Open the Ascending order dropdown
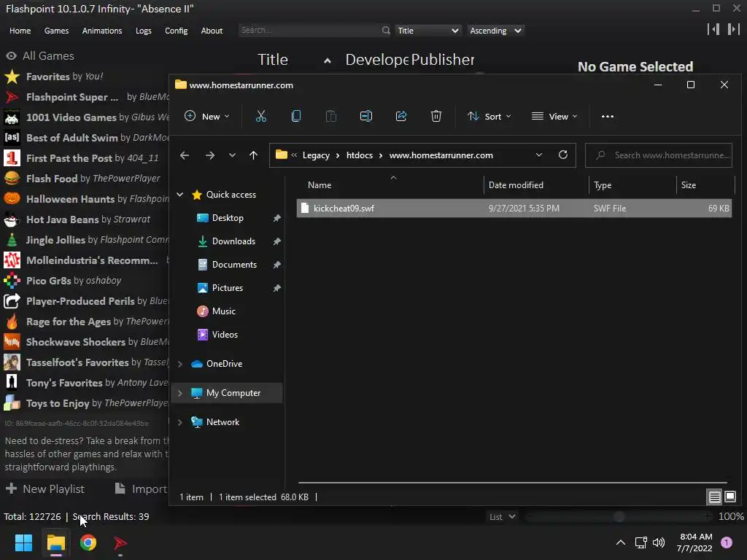This screenshot has height=560, width=747. pyautogui.click(x=495, y=31)
